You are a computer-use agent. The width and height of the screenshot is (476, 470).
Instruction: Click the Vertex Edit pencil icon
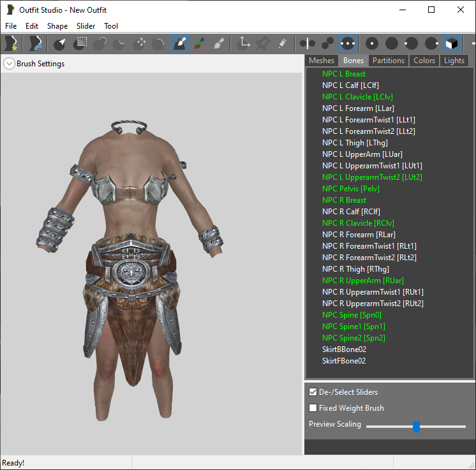pos(282,43)
